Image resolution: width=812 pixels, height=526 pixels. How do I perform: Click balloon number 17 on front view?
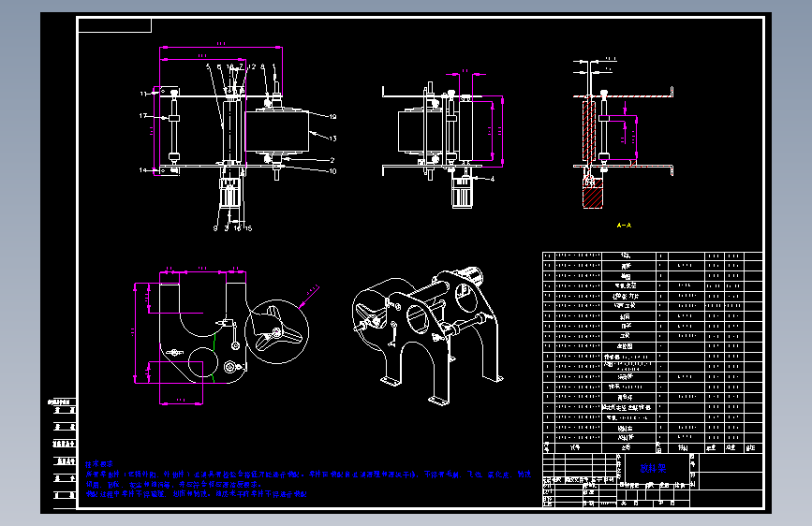pos(143,116)
